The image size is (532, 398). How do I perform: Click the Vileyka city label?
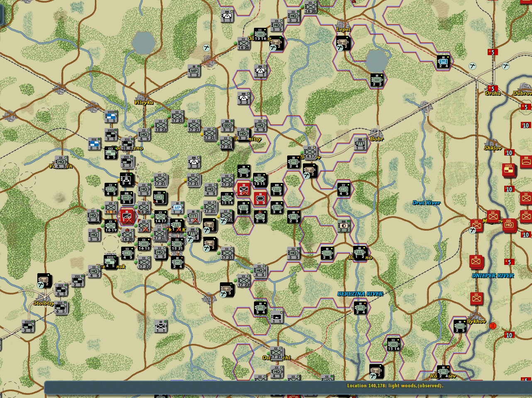144,102
